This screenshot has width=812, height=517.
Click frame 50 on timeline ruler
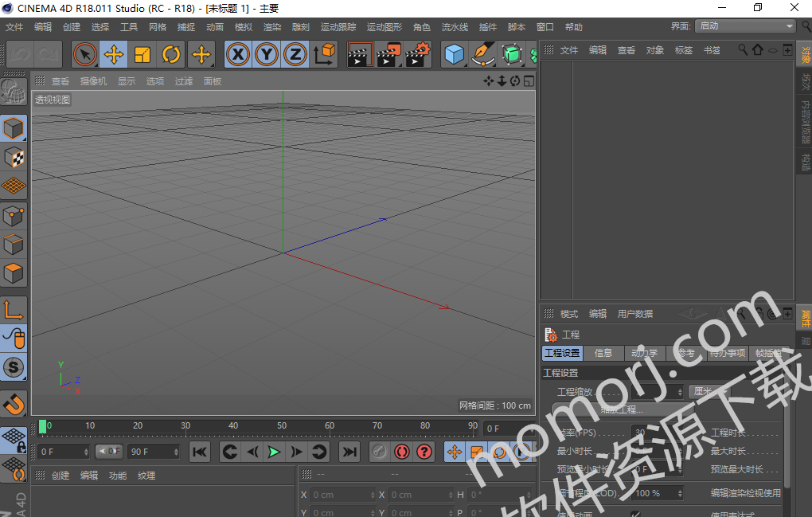point(281,426)
